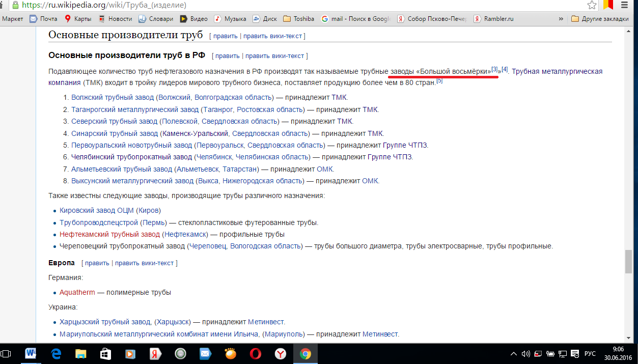Follow the Северский трубный завод link
The height and width of the screenshot is (364, 638).
115,121
